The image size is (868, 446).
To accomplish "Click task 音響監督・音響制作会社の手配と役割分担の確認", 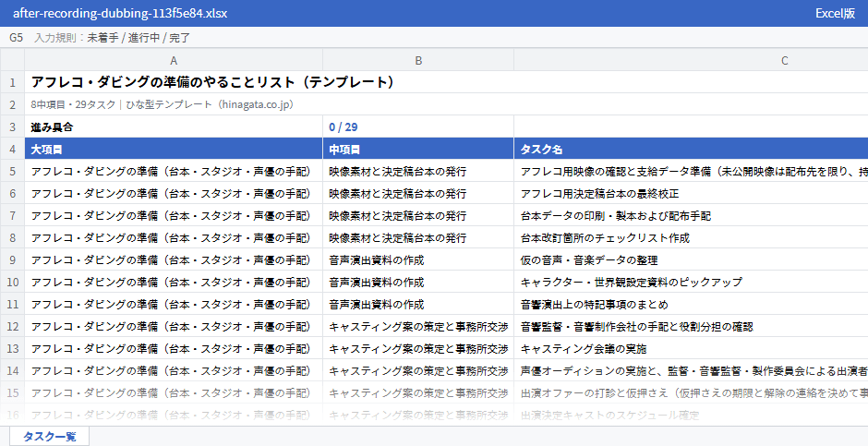I will click(637, 327).
